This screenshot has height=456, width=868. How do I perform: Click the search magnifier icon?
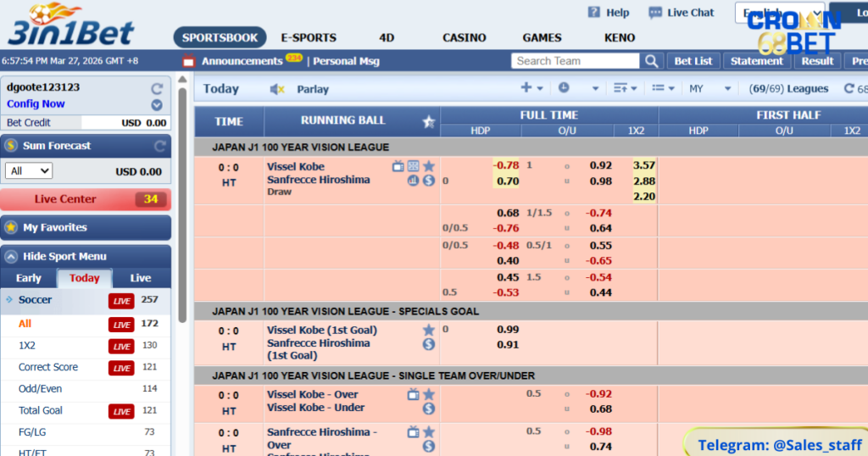(652, 61)
